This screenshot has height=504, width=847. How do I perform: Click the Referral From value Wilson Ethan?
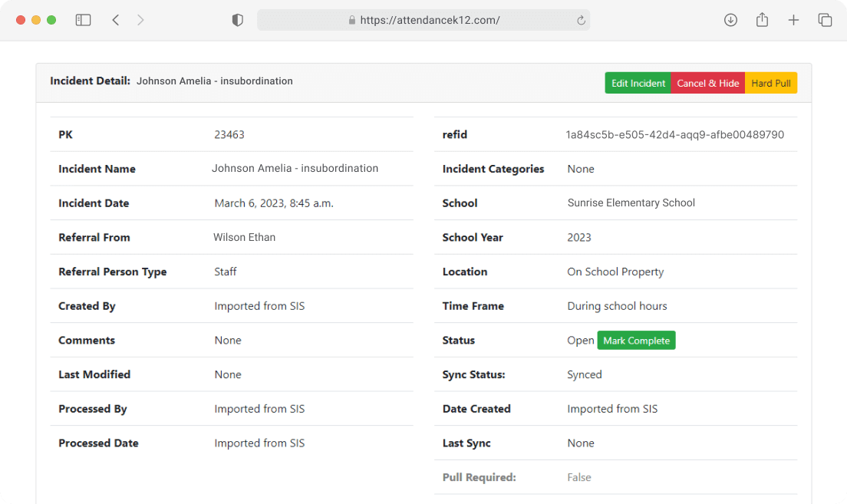pyautogui.click(x=244, y=237)
